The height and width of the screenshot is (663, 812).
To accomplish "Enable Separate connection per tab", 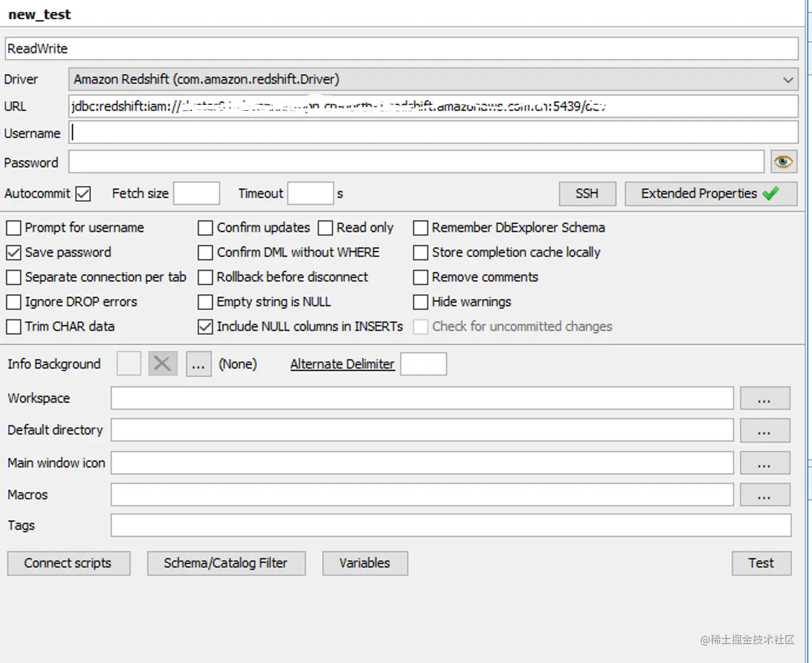I will coord(14,277).
